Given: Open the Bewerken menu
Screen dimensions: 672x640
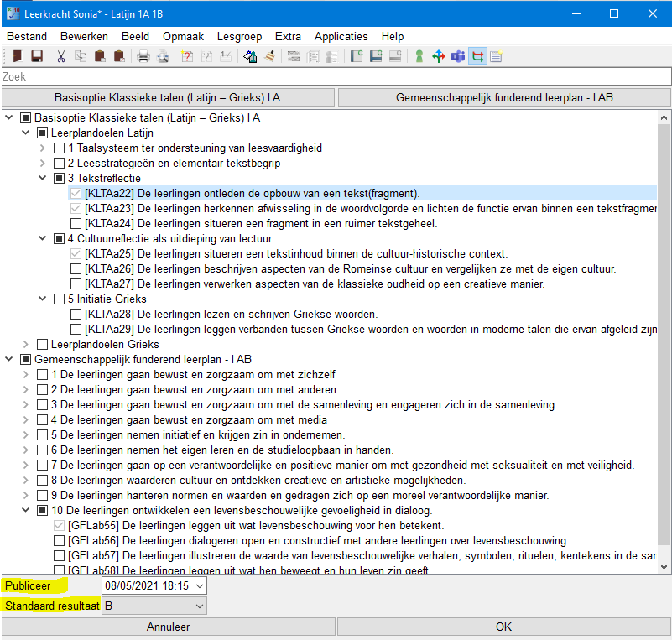Looking at the screenshot, I should (84, 37).
